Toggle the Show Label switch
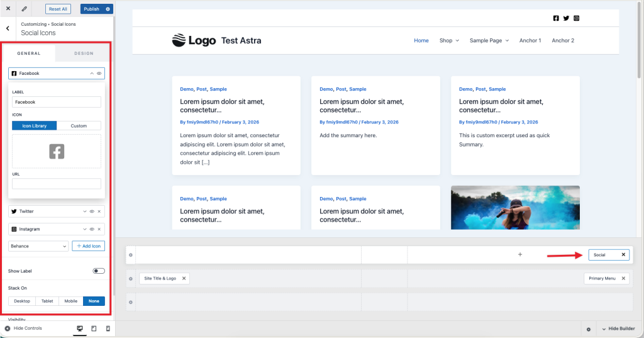 [x=98, y=271]
